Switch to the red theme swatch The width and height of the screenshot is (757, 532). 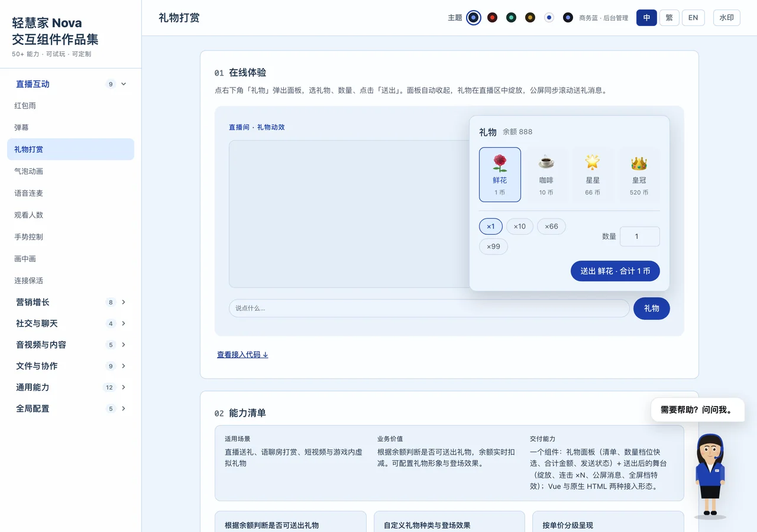tap(492, 18)
